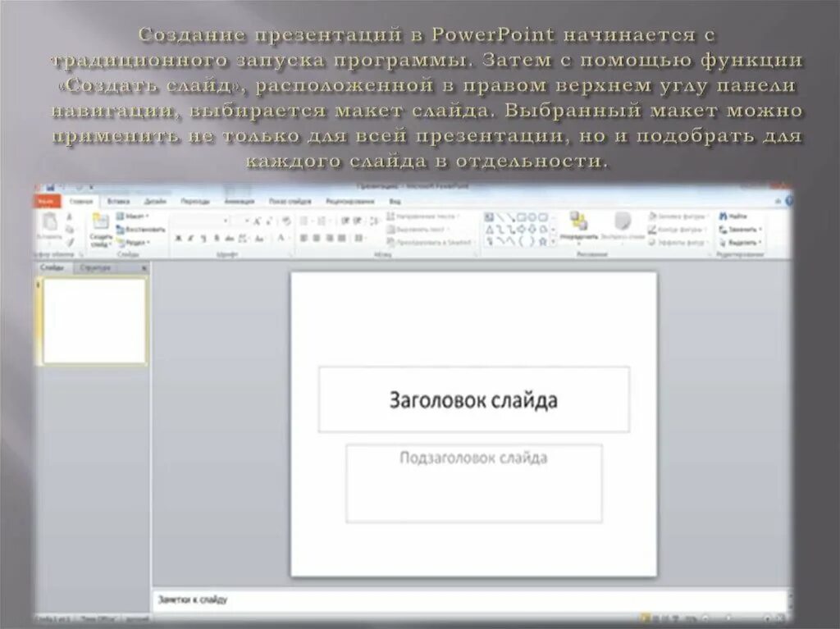Switch to the Вставка ribbon tab

118,202
